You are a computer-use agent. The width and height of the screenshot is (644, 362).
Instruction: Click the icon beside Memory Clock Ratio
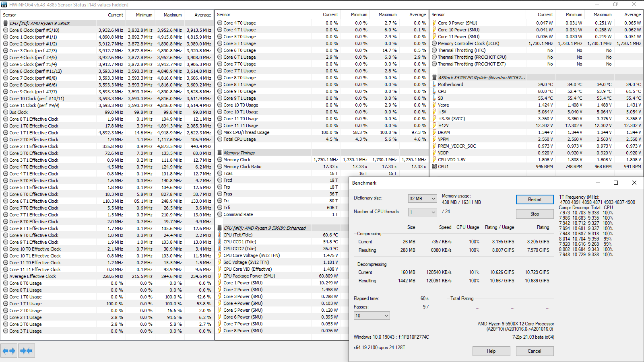tap(220, 167)
